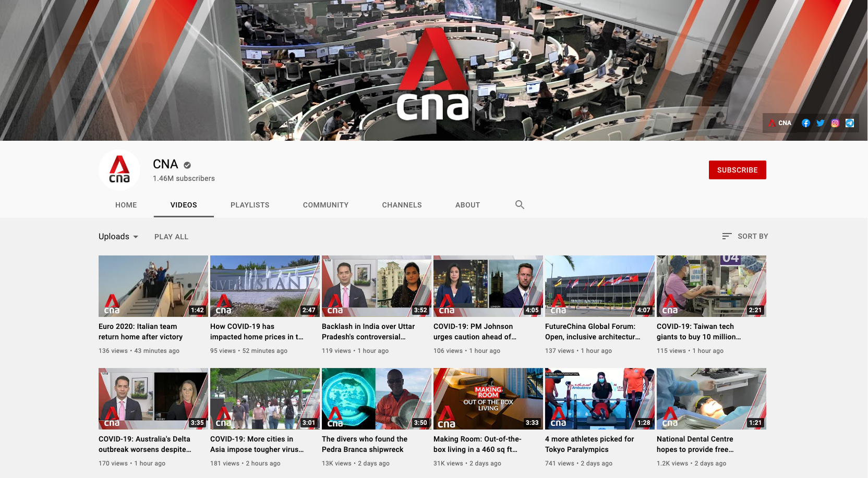
Task: Open Tokyo Paralympics athletes video thumbnail
Action: point(600,399)
